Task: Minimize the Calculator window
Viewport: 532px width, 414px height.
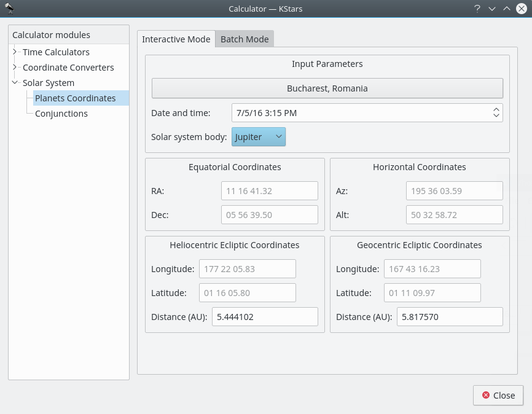Action: (492, 9)
